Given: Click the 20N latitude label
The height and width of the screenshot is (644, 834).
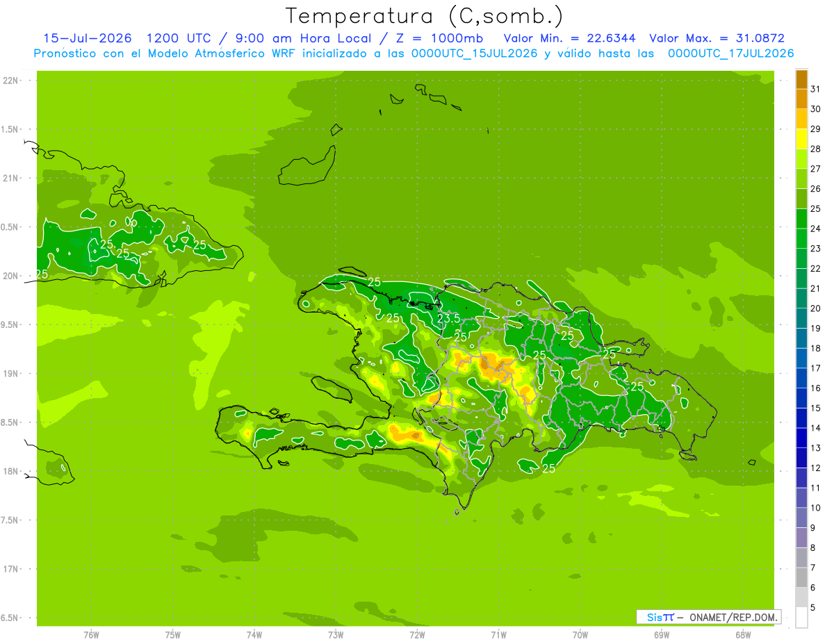Looking at the screenshot, I should coord(11,276).
